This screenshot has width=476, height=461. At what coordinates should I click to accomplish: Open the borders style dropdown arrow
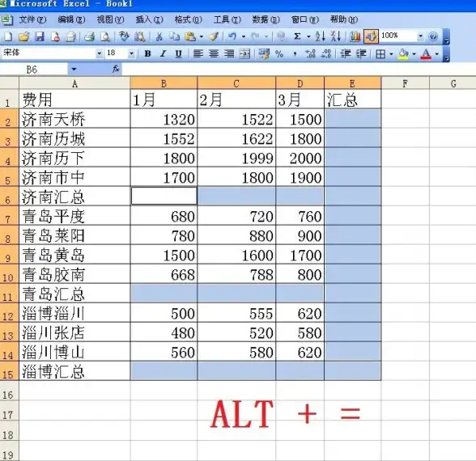(x=391, y=54)
